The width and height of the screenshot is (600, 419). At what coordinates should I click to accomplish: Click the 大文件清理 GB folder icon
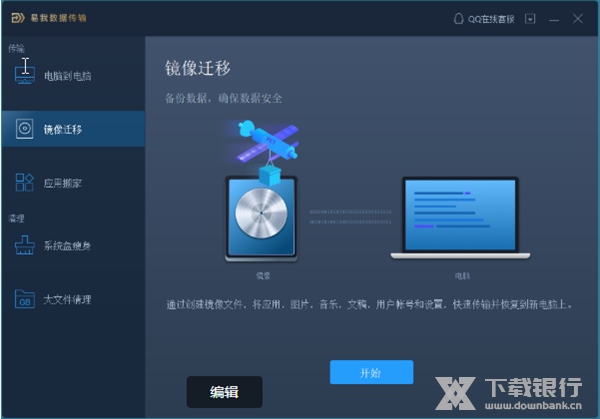pos(25,299)
